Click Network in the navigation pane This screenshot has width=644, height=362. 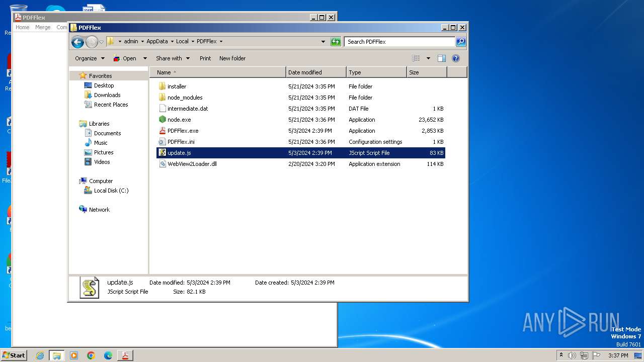[x=99, y=210]
